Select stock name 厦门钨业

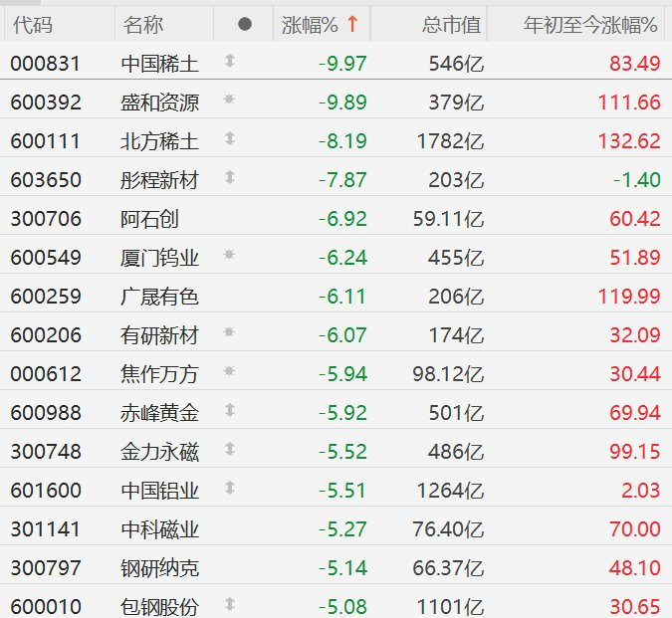pyautogui.click(x=160, y=258)
